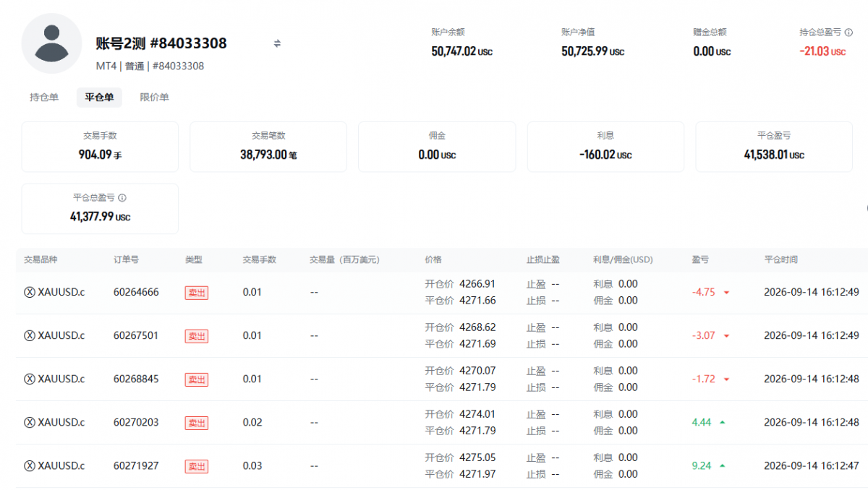Click open price 4268.62
868x490 pixels.
pyautogui.click(x=477, y=327)
